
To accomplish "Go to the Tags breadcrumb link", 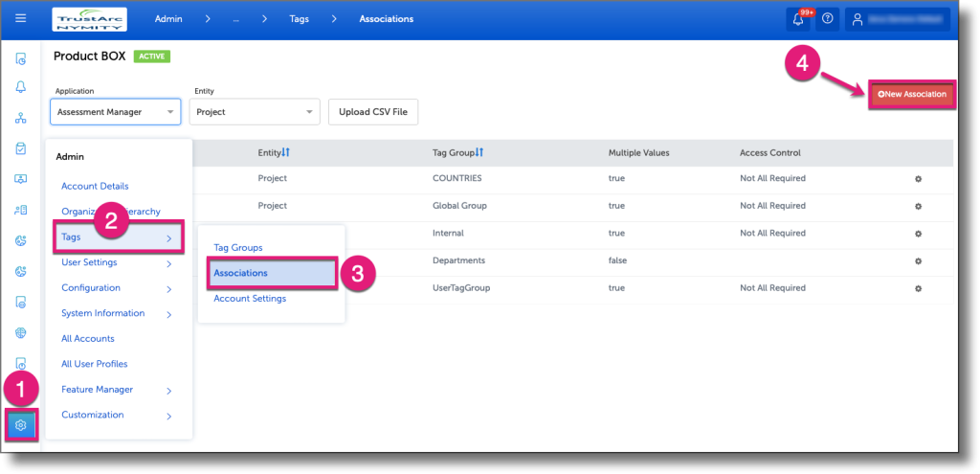I will 300,19.
